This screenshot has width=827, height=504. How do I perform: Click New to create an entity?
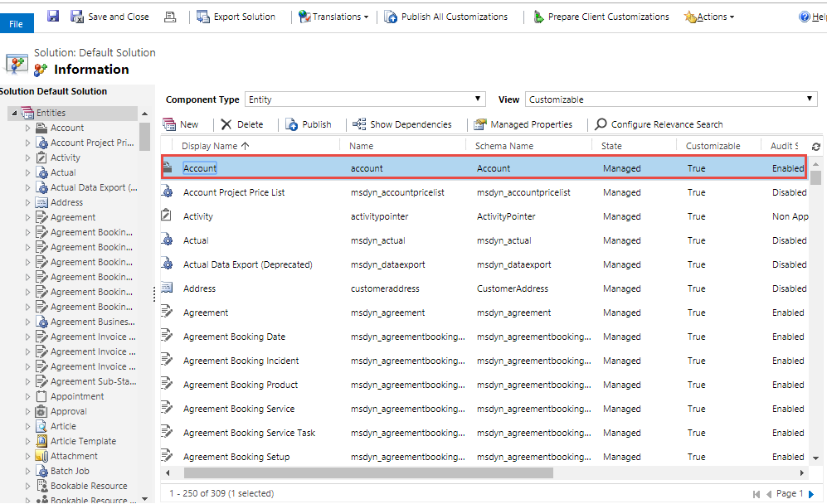point(181,124)
